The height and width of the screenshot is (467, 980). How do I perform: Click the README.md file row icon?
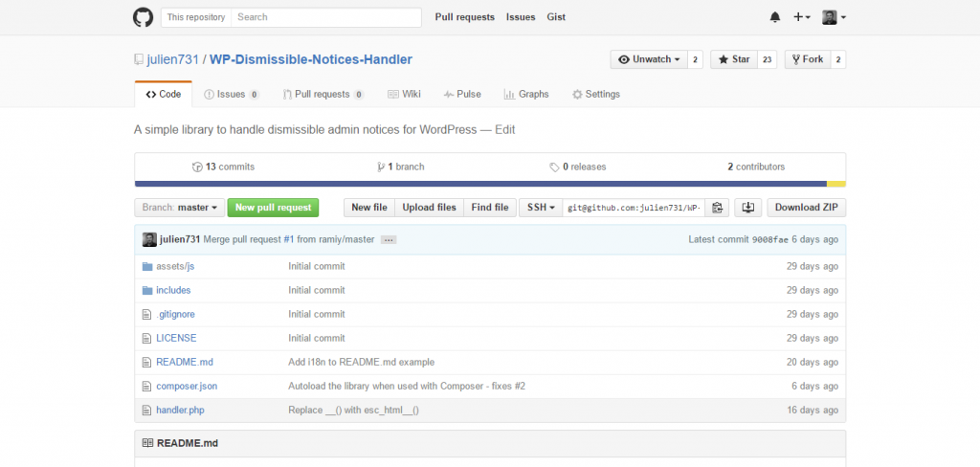click(x=146, y=362)
